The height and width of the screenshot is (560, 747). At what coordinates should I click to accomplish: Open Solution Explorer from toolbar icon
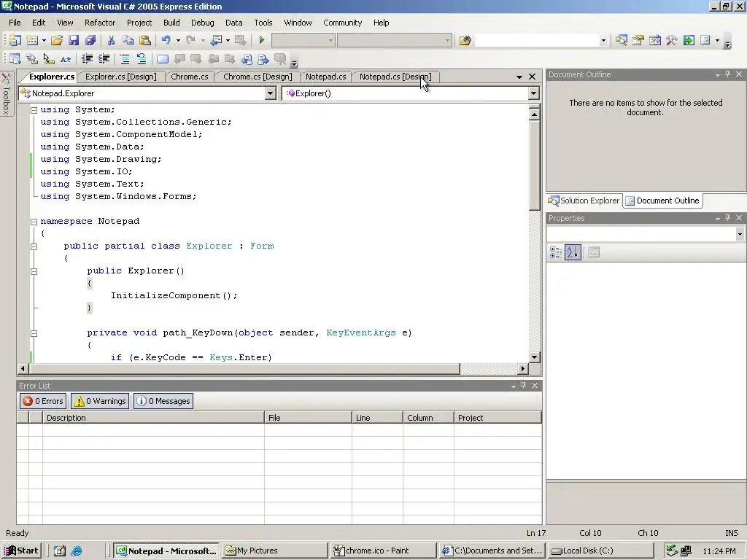622,41
